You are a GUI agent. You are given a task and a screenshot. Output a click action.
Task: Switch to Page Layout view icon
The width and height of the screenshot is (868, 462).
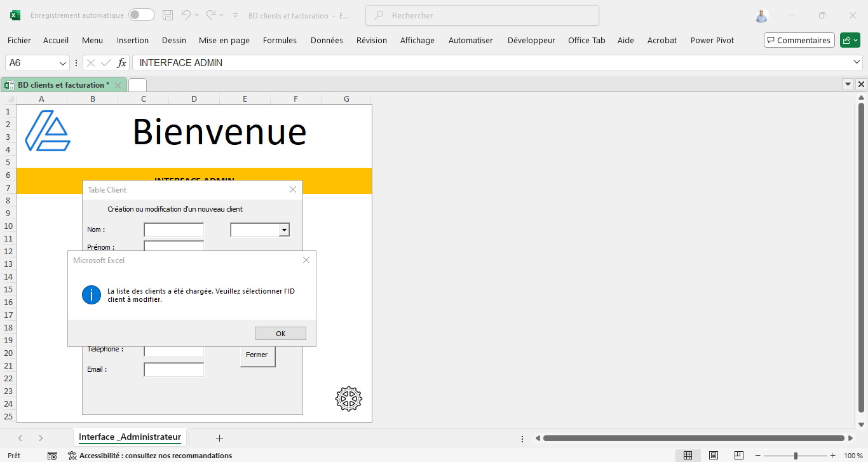click(x=714, y=456)
